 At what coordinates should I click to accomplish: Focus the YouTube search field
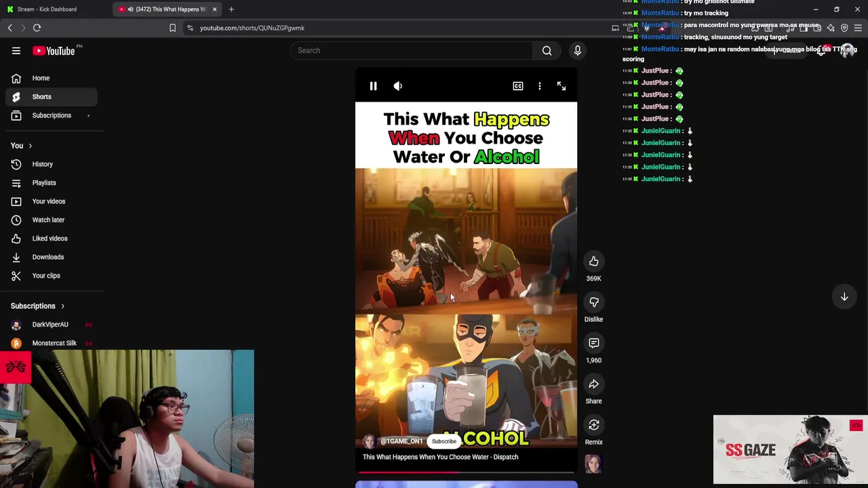[x=412, y=50]
